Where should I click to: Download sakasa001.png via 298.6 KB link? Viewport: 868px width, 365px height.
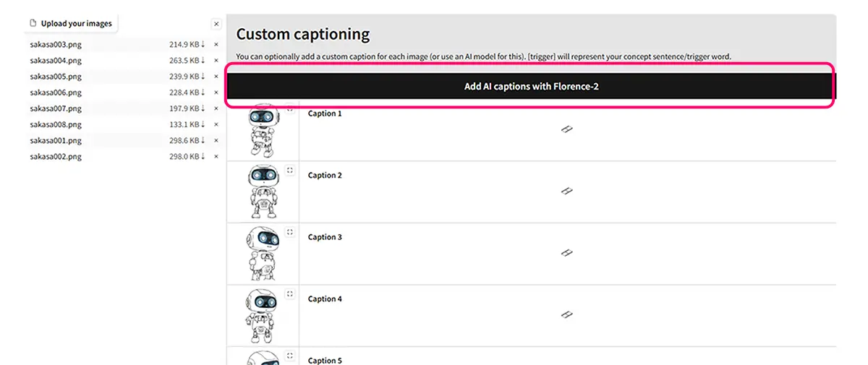pyautogui.click(x=187, y=140)
